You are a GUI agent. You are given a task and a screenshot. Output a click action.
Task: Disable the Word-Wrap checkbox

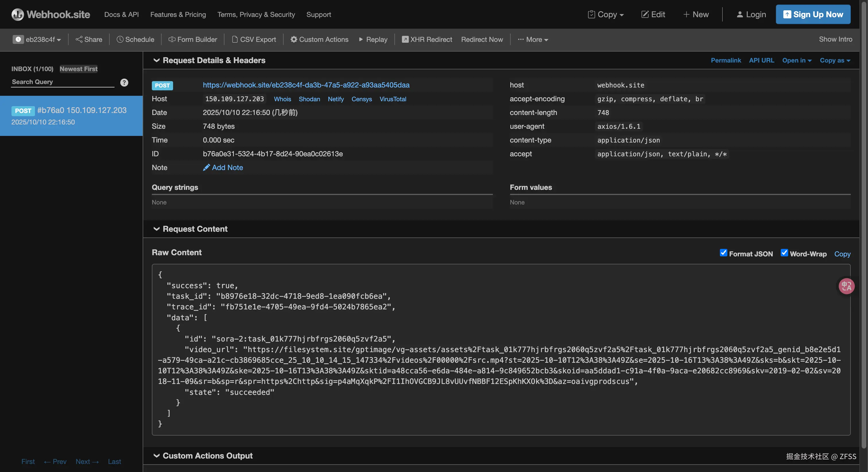click(x=784, y=253)
